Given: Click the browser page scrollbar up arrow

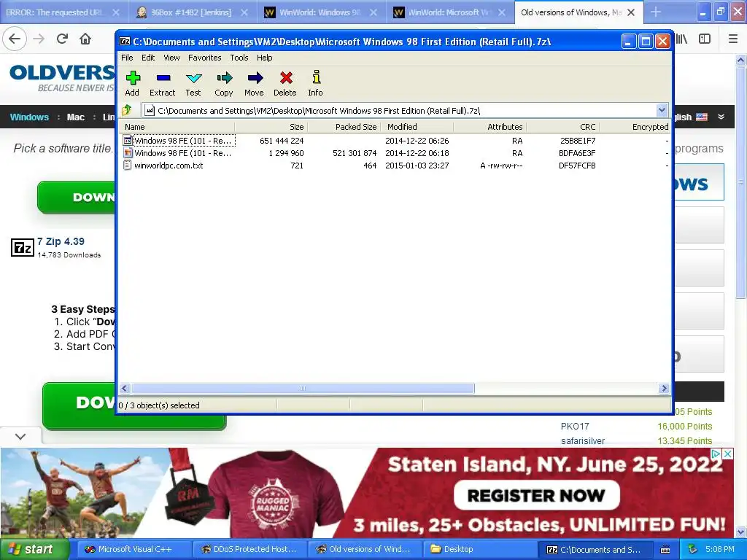Looking at the screenshot, I should [x=741, y=60].
